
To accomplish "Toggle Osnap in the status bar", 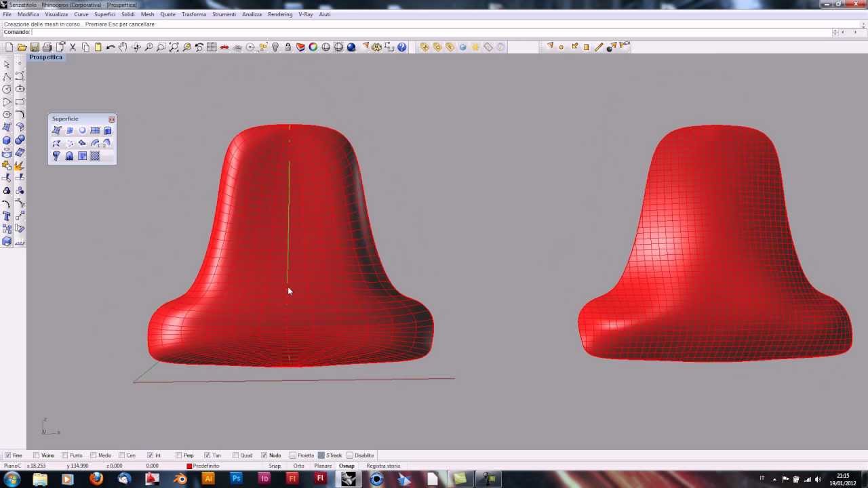I will pyautogui.click(x=347, y=466).
